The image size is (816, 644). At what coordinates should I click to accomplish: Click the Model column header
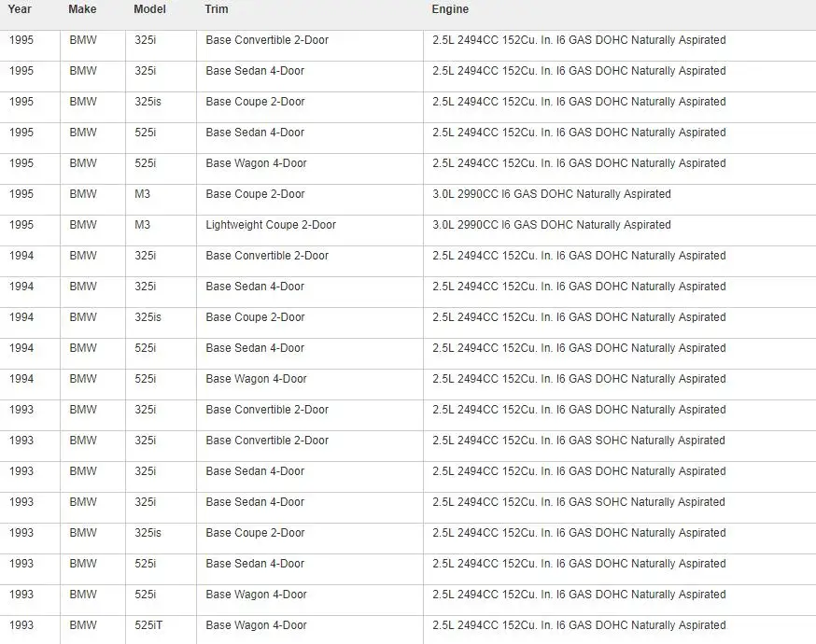pos(150,9)
